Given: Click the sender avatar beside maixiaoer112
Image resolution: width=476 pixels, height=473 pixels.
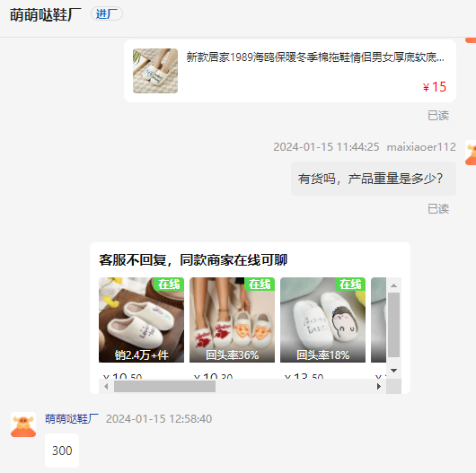Looking at the screenshot, I should click(x=471, y=153).
